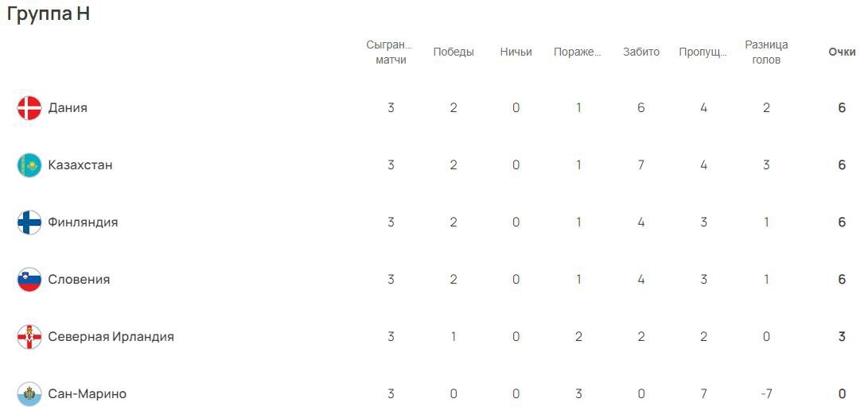Click San Marino's -7 goal difference value
Screen dimensions: 868x418
766,393
